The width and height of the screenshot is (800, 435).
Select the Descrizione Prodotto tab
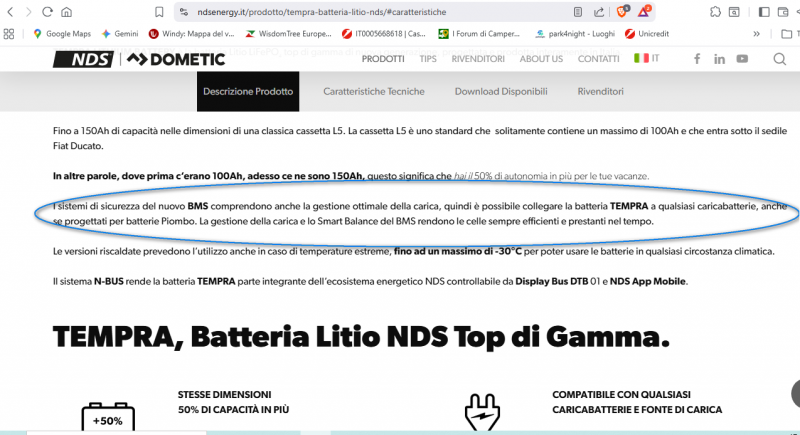click(248, 91)
